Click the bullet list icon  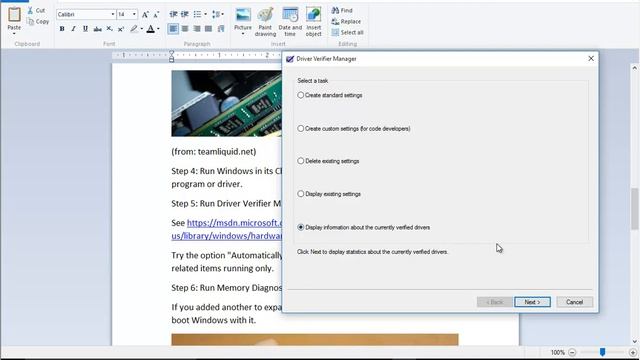[198, 15]
